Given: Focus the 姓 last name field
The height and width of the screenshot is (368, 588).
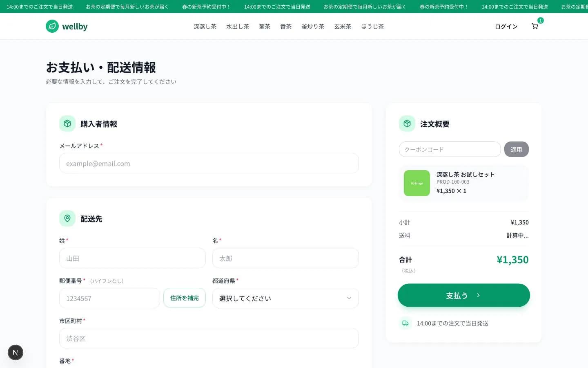Looking at the screenshot, I should [132, 258].
